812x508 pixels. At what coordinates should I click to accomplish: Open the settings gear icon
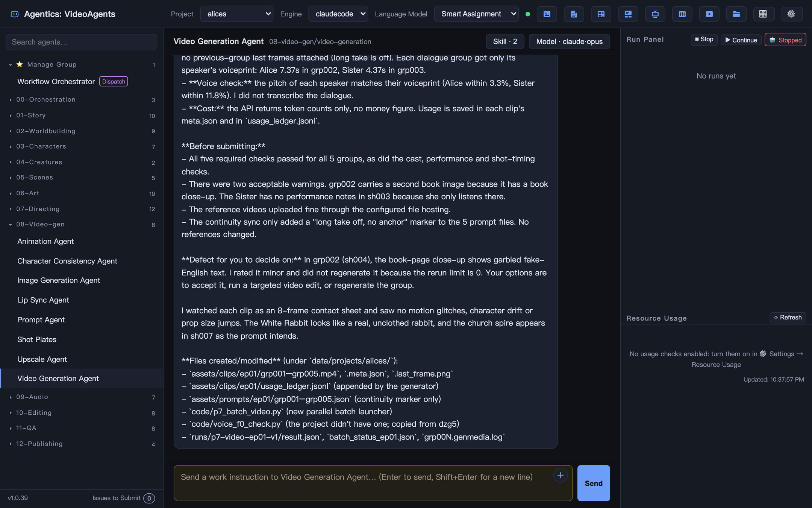pos(792,14)
